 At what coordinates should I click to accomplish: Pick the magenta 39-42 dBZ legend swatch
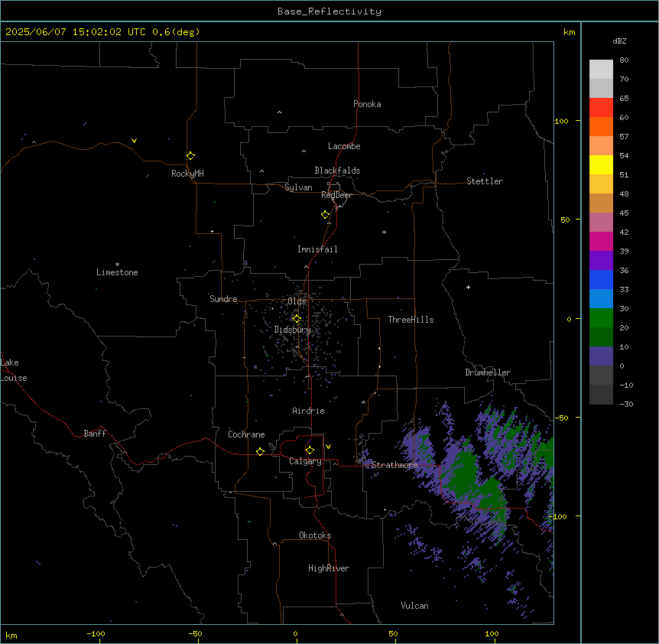click(601, 241)
